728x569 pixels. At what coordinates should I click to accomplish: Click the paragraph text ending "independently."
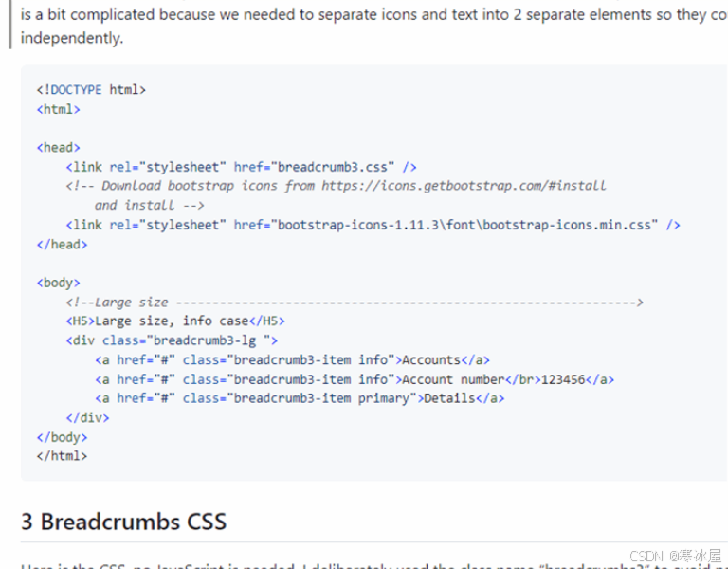[374, 26]
